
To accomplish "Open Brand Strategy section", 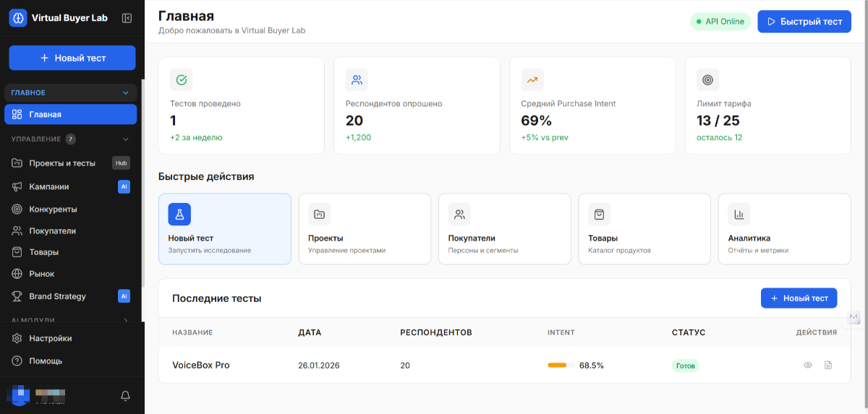I will coord(70,296).
